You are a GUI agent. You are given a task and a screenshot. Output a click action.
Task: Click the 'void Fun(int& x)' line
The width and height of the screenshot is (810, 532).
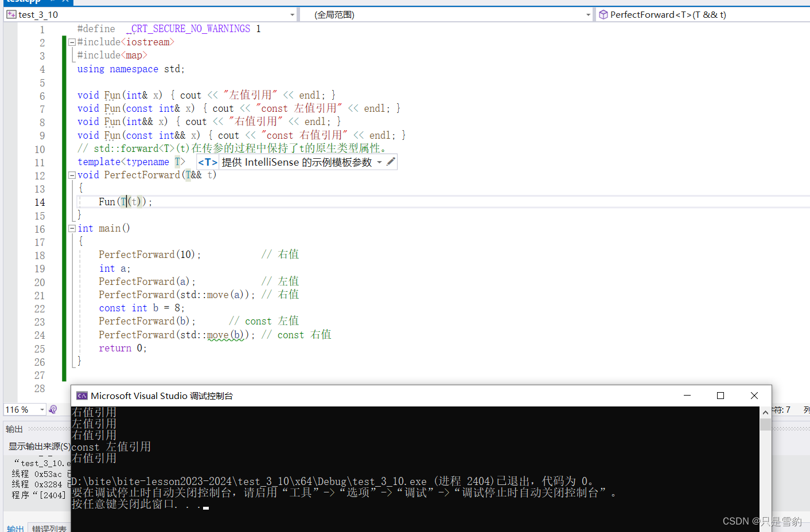pos(207,95)
